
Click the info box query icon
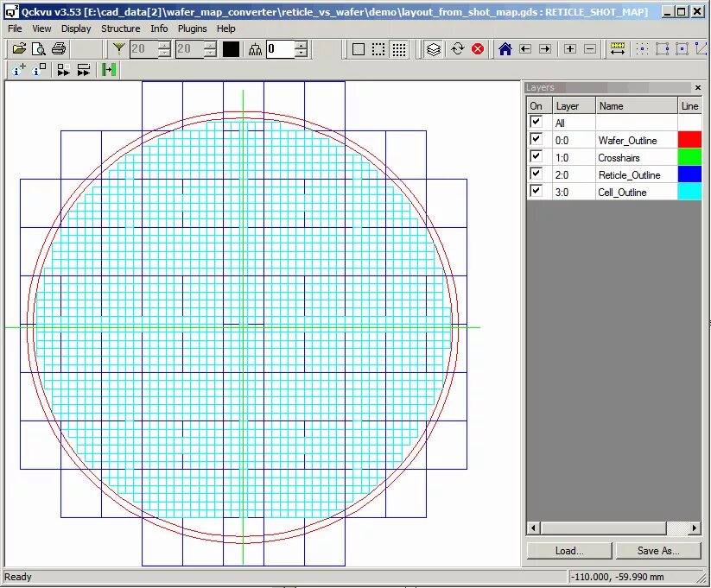(40, 70)
